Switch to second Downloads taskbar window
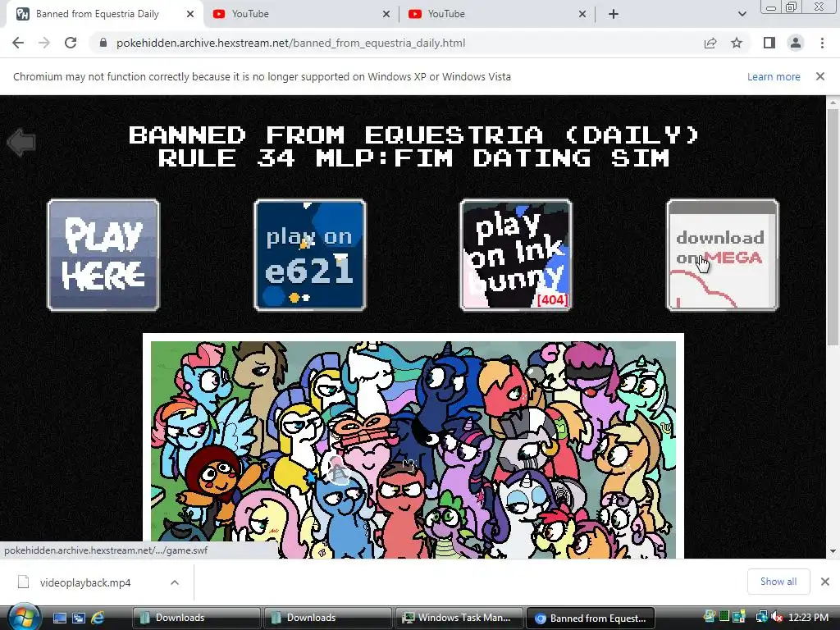Screen dimensions: 840x630 coord(327,618)
